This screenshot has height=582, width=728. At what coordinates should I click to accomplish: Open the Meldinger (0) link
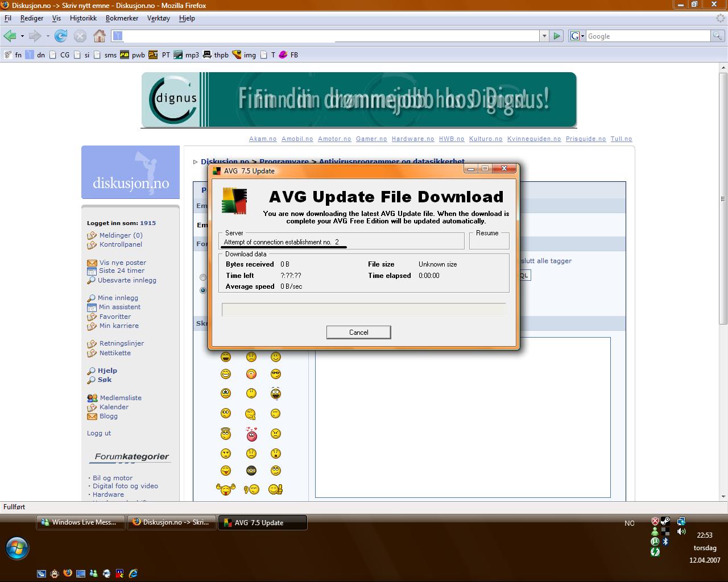pos(121,235)
